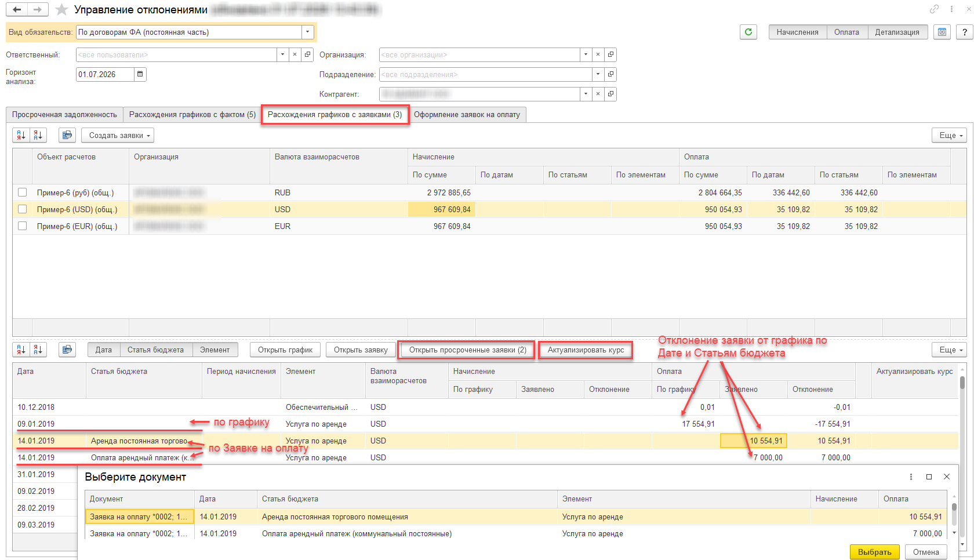Screen dimensions: 974x560
Task: Print the lower table list
Action: (67, 350)
